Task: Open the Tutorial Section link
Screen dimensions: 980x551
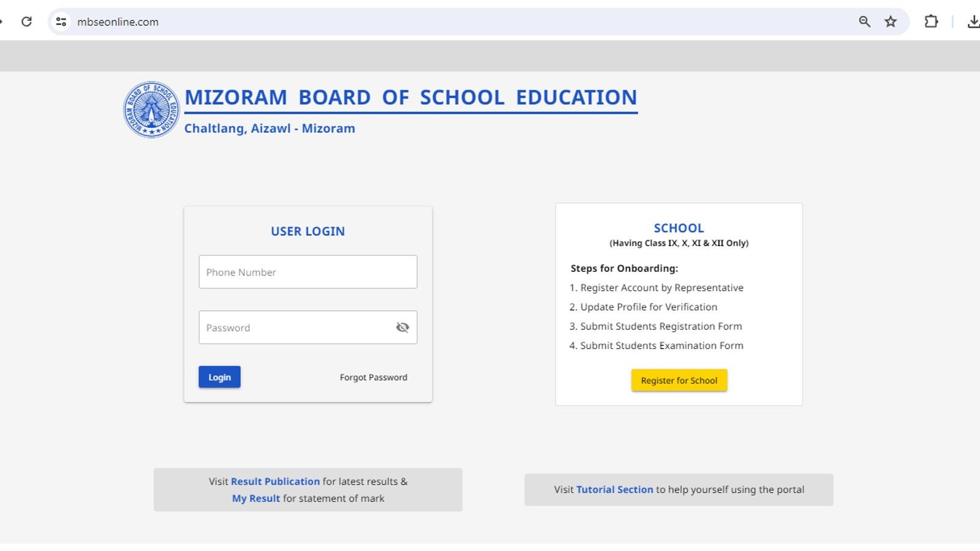Action: click(x=614, y=490)
